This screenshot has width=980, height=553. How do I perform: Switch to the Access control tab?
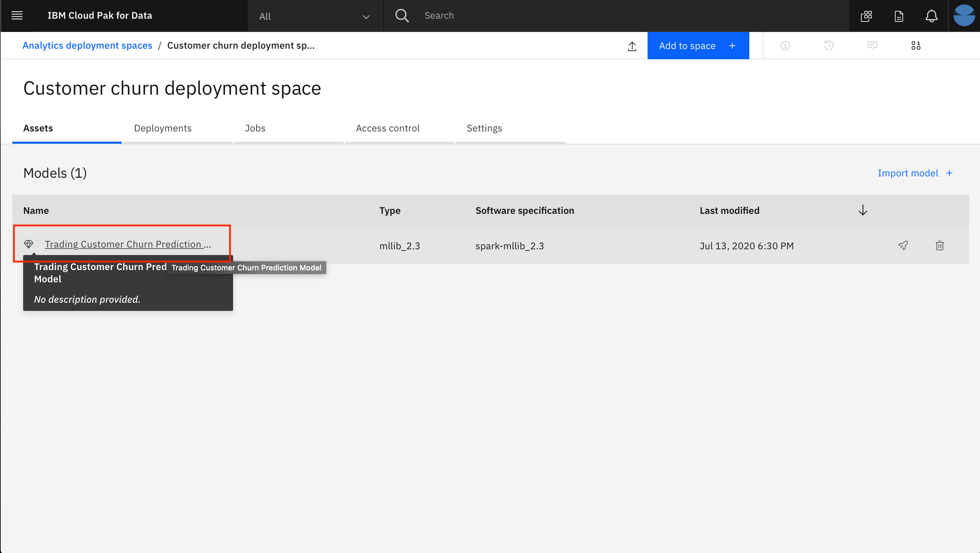(x=388, y=128)
